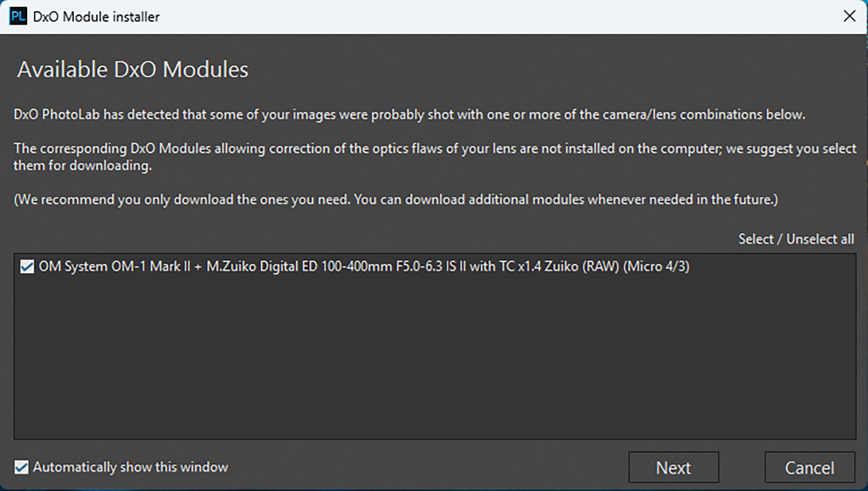Click empty space in the module list box
Image resolution: width=868 pixels, height=491 pixels.
434,359
